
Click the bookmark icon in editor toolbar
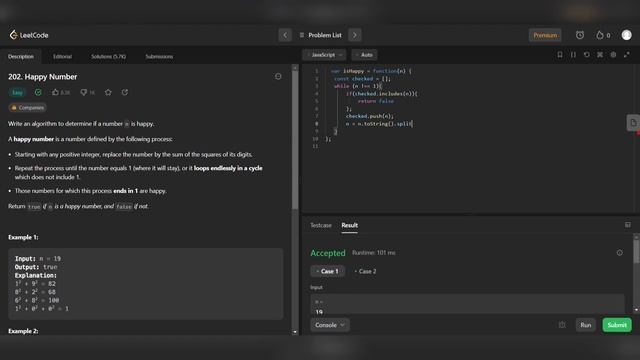(560, 55)
